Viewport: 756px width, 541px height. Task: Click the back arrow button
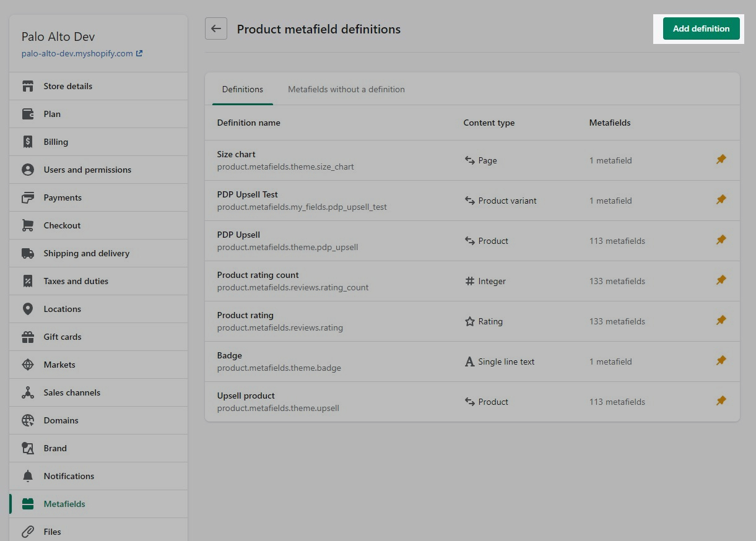tap(216, 28)
